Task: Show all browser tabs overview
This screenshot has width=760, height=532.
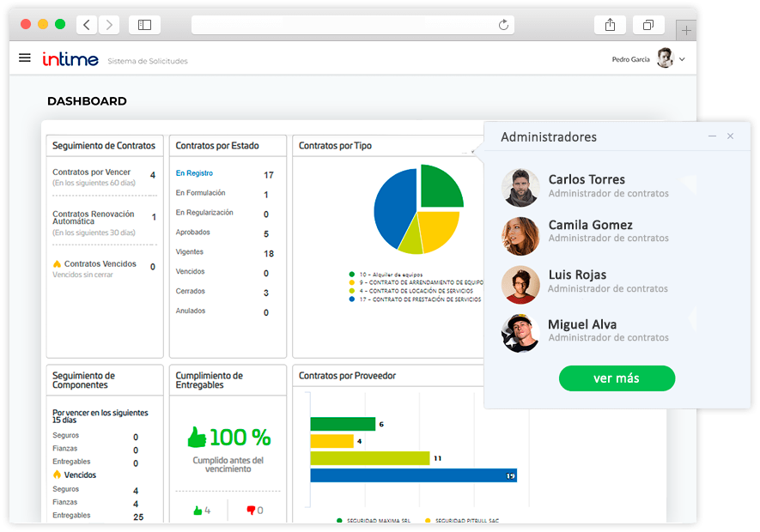Action: [x=648, y=25]
